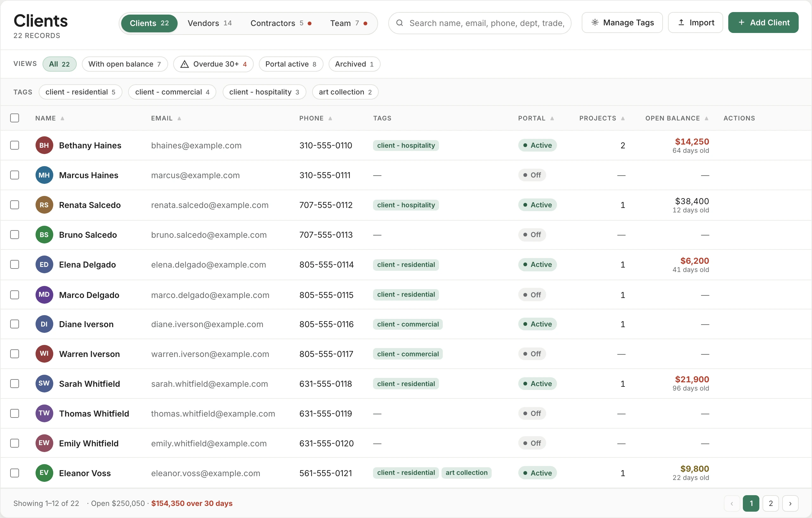Sort by Open Balance column arrow
This screenshot has width=812, height=518.
pyautogui.click(x=707, y=118)
